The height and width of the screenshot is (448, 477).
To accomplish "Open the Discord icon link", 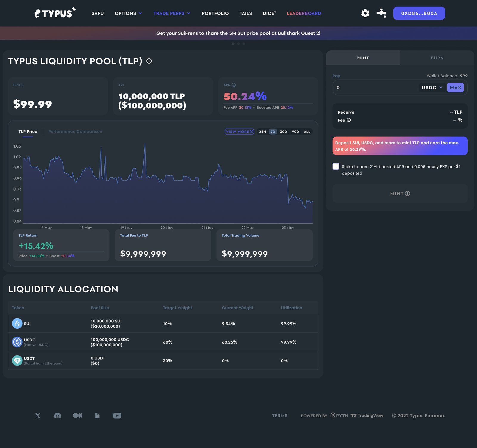I will (58, 415).
